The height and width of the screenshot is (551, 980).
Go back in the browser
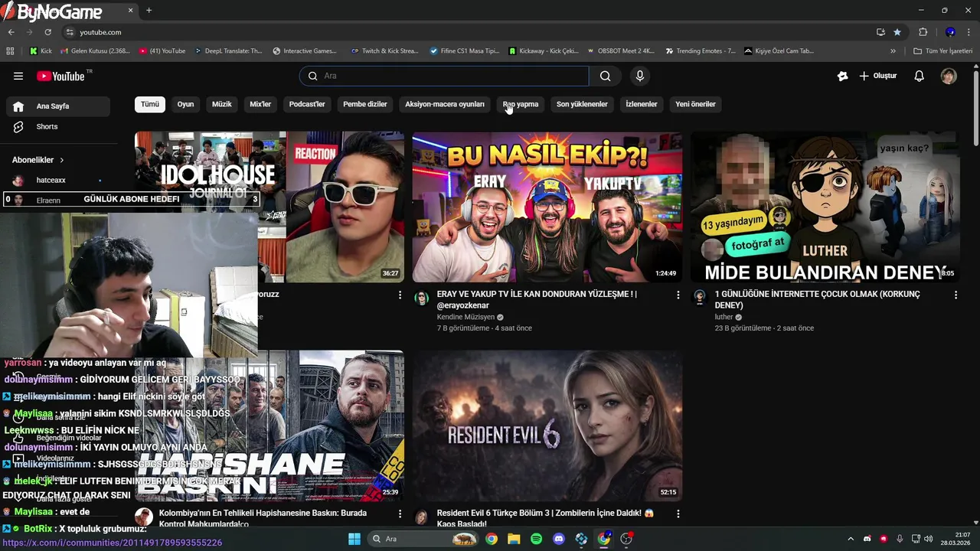[11, 32]
